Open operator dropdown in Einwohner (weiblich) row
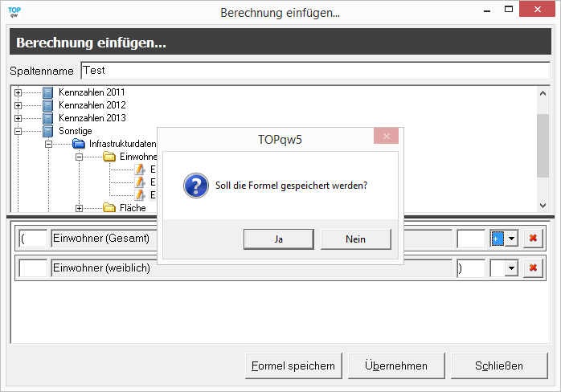Screen dimensions: 561x392 point(512,268)
